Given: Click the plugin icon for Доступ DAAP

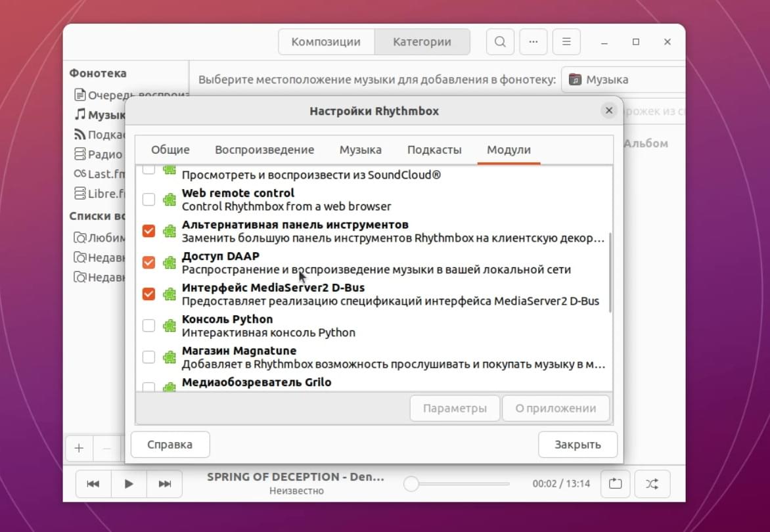Looking at the screenshot, I should click(x=170, y=263).
